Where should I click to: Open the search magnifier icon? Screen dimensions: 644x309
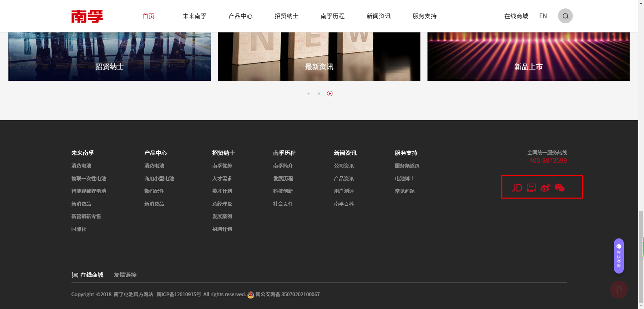[x=565, y=16]
